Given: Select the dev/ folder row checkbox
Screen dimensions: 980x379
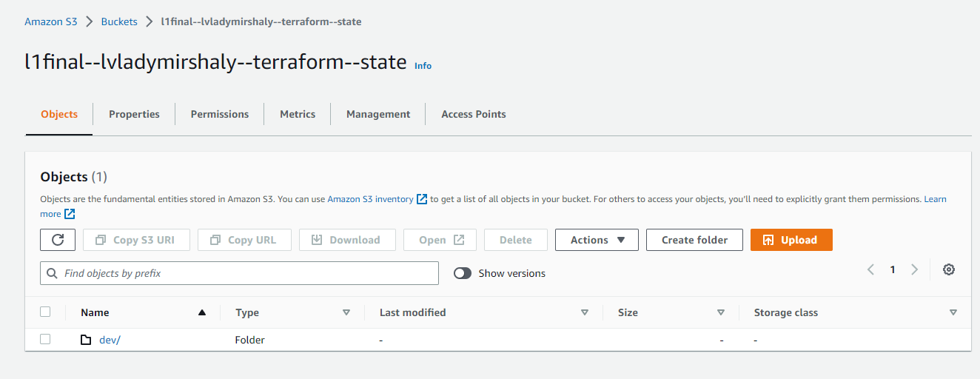Looking at the screenshot, I should [x=45, y=339].
